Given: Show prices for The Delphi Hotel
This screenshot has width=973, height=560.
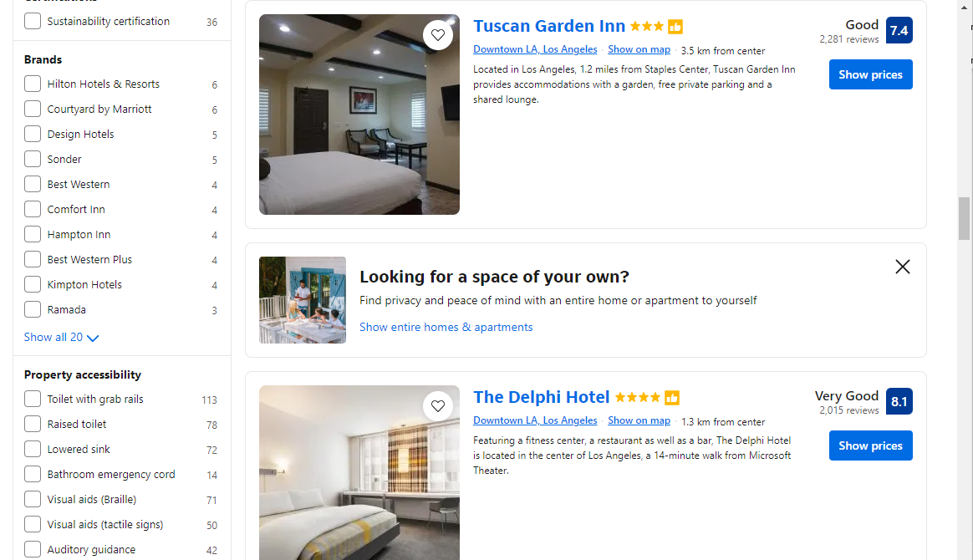Looking at the screenshot, I should pyautogui.click(x=871, y=445).
